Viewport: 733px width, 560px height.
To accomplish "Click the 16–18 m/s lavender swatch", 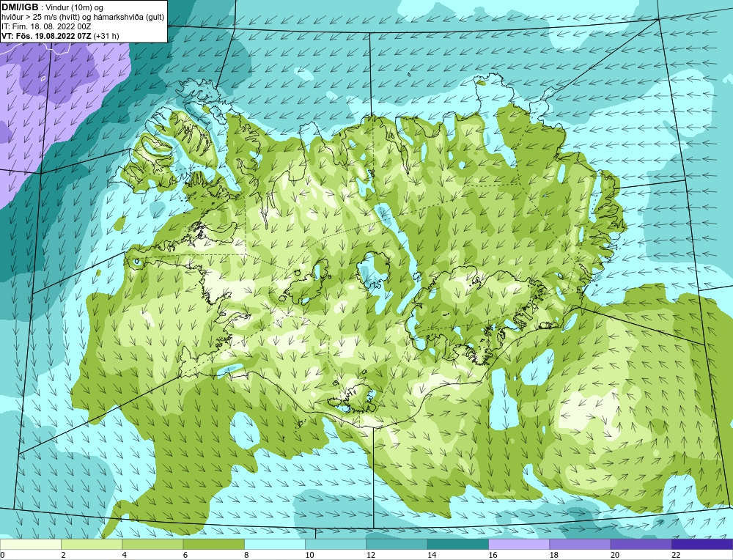I will point(519,544).
